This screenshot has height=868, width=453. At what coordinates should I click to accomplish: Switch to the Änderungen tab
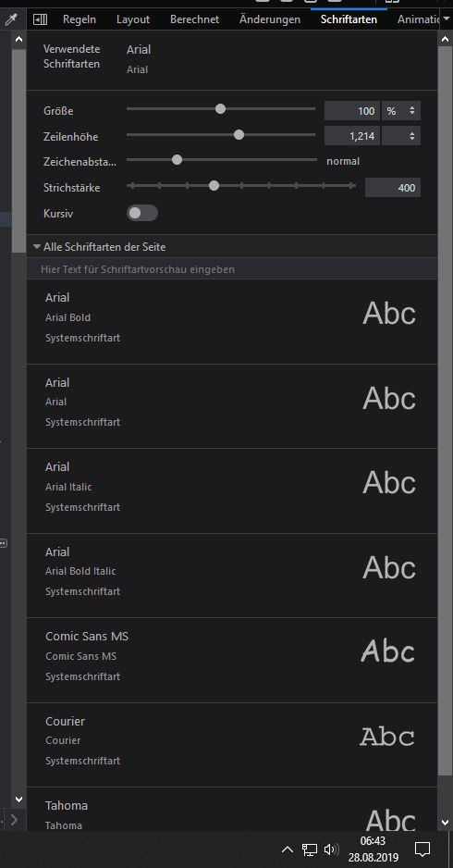point(270,19)
